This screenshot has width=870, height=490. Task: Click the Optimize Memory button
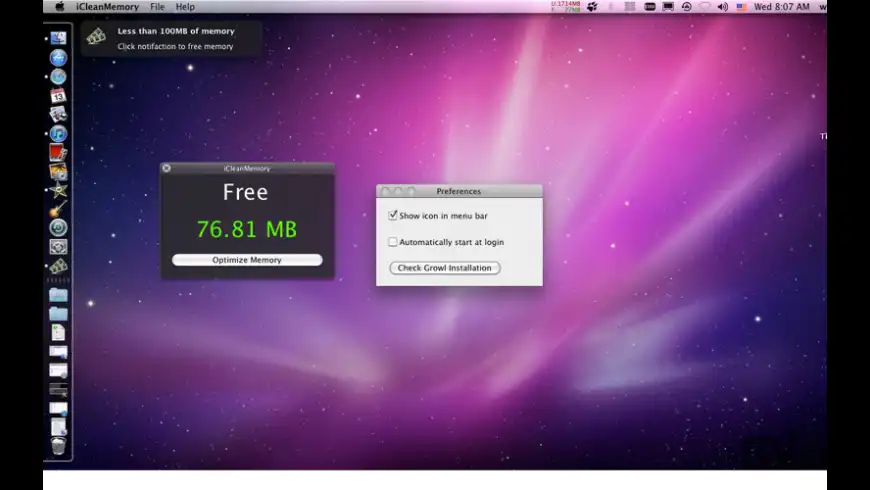247,260
